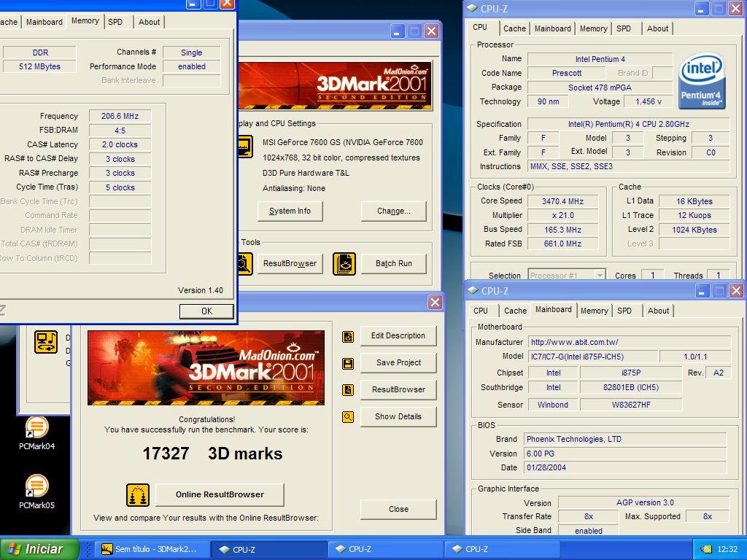Click the 3DMark2001 banner in the main window

tap(335, 86)
